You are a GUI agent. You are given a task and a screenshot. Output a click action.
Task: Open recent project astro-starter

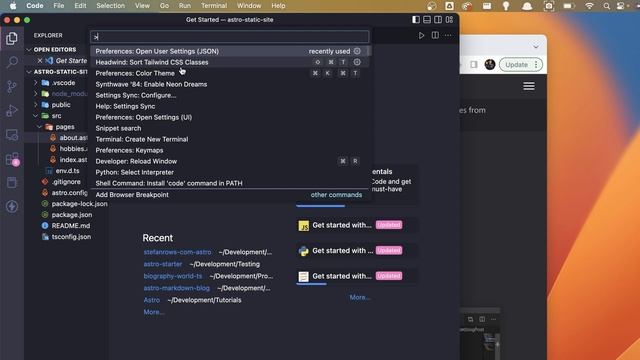[x=162, y=264]
